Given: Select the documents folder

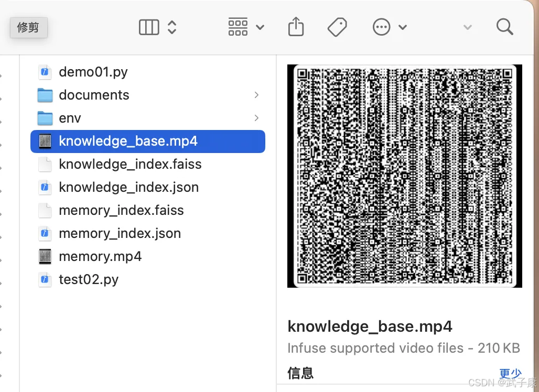Looking at the screenshot, I should tap(148, 95).
